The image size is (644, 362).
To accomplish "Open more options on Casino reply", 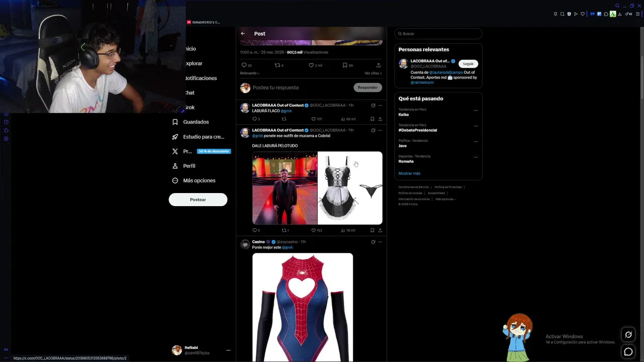I will tap(380, 242).
